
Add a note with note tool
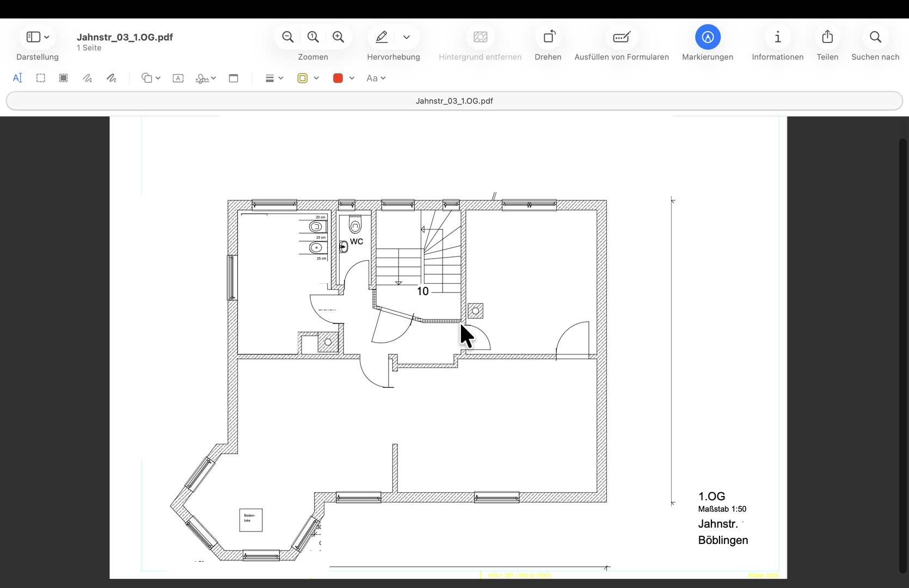234,78
